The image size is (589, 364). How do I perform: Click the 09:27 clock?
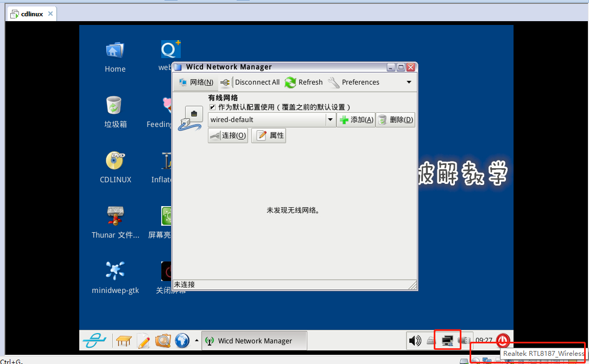(x=484, y=340)
